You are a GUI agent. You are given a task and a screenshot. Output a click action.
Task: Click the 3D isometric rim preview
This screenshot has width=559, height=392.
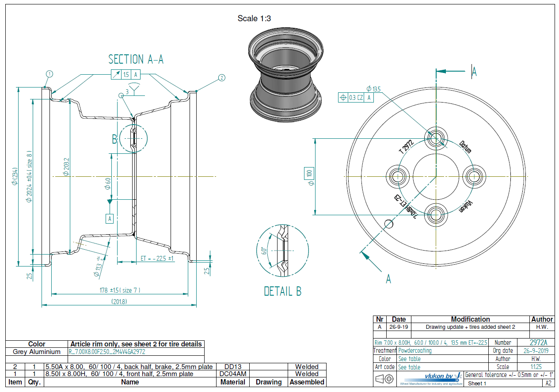[285, 78]
